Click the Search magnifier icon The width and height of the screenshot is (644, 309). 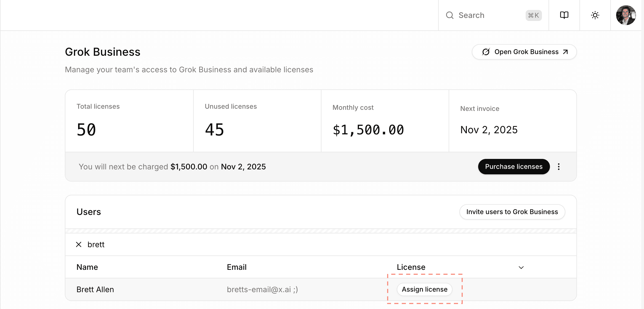450,15
